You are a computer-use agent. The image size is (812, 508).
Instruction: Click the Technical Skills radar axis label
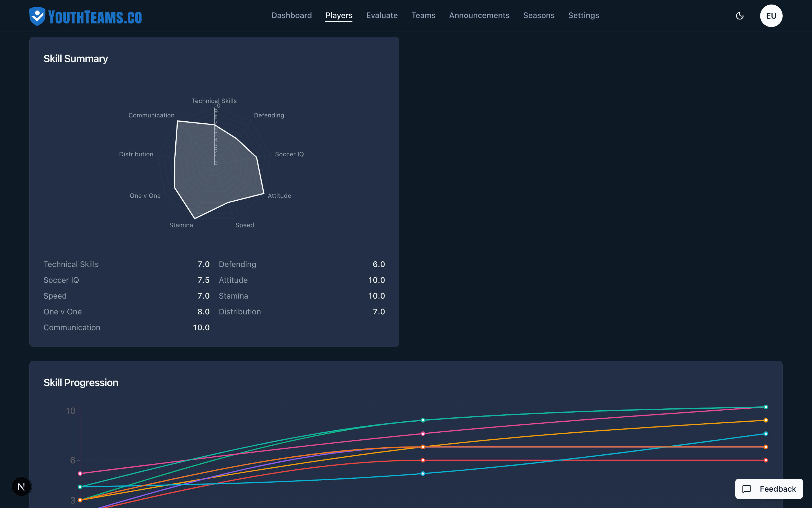point(214,101)
